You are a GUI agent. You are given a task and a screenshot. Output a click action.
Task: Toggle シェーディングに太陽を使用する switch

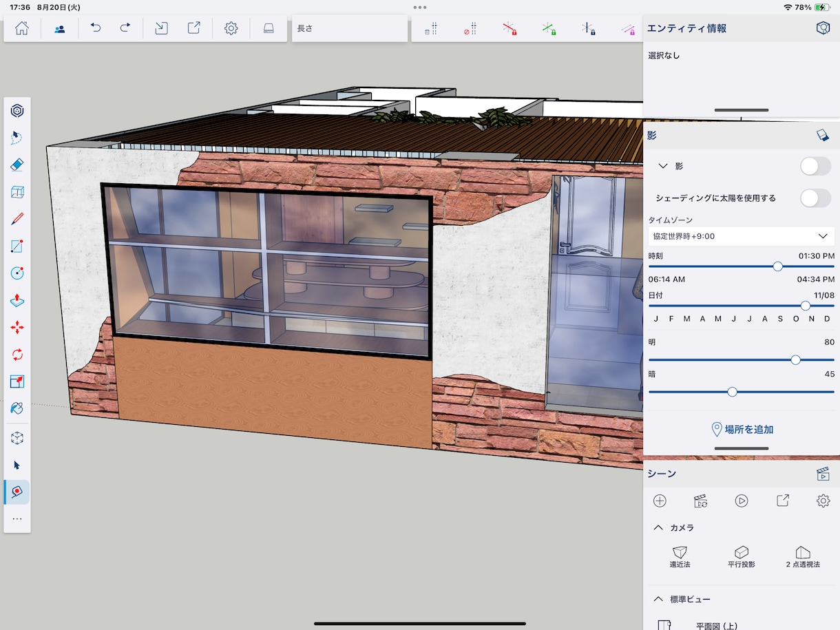click(816, 198)
